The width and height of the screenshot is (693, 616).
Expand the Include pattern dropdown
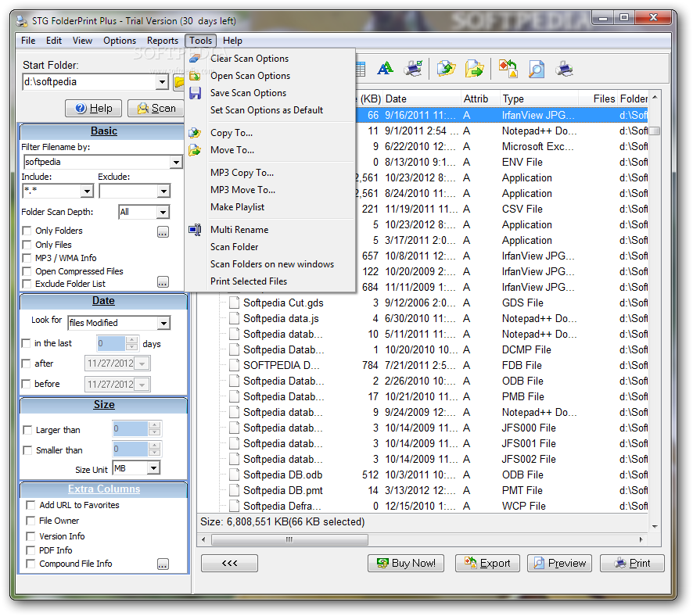pos(87,191)
